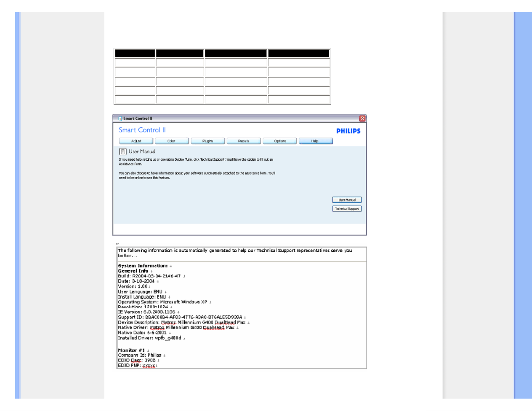Click the Device Description line
This screenshot has height=411, width=532.
pos(182,322)
